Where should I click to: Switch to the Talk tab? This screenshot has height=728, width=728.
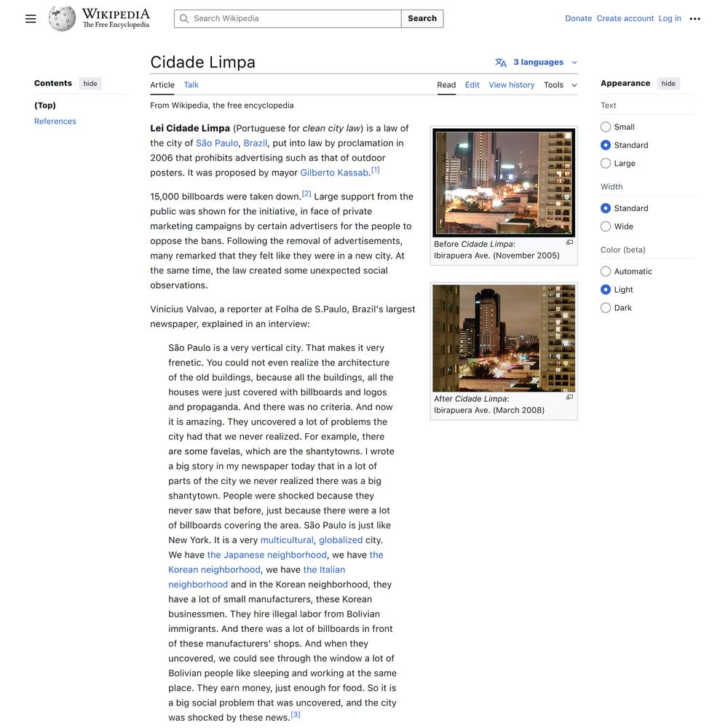(191, 85)
